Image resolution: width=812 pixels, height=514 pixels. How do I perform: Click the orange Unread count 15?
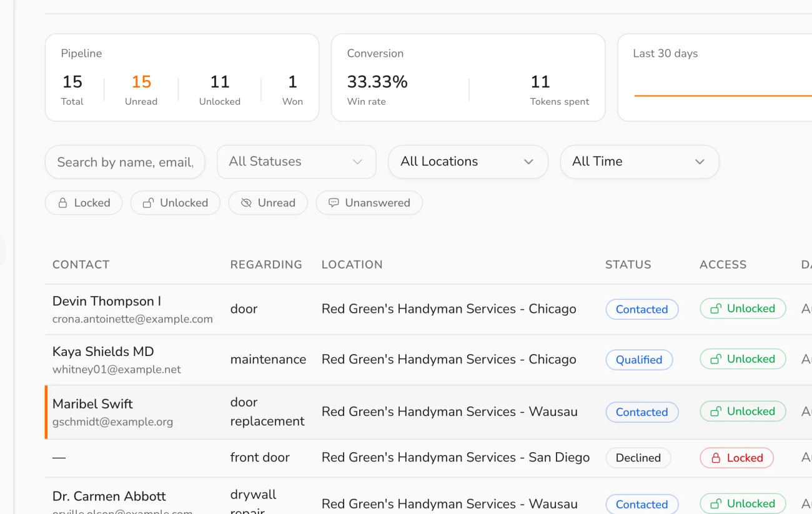coord(141,82)
